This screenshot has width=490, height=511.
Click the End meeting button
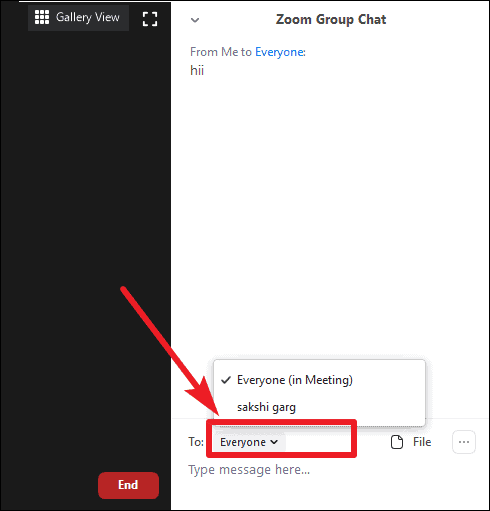tap(128, 485)
